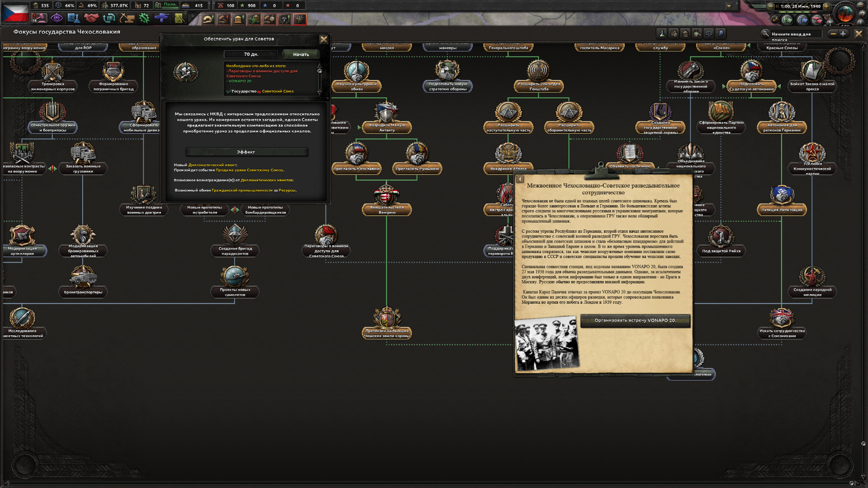Open the Diplomacy handshake icon
The height and width of the screenshot is (488, 868).
click(x=91, y=19)
